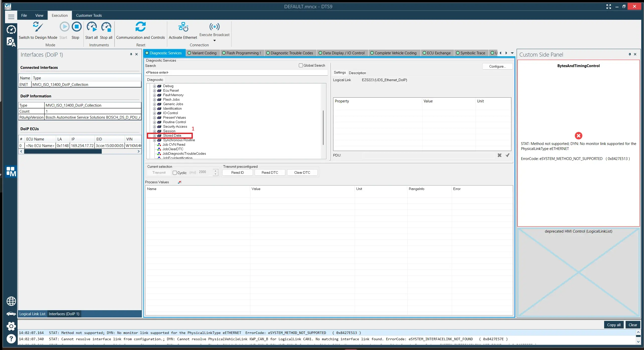Click the Configure... button
644x350 pixels.
(x=497, y=66)
